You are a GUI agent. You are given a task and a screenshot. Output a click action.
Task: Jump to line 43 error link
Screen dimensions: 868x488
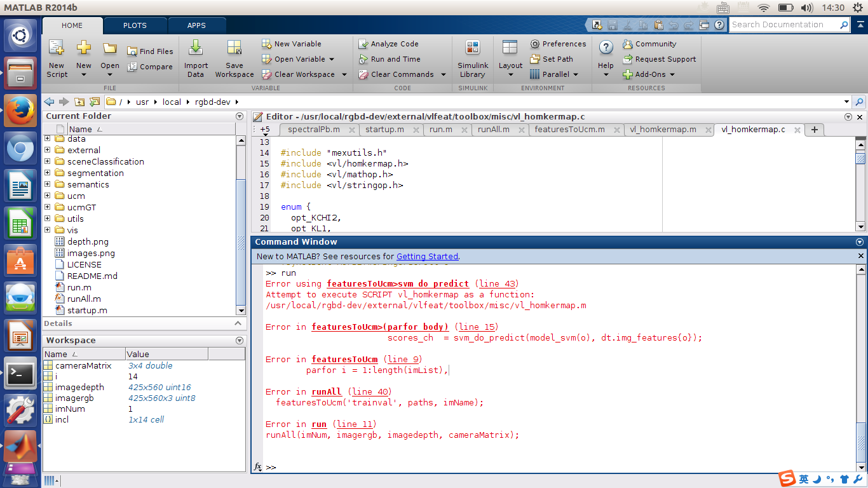coord(496,284)
